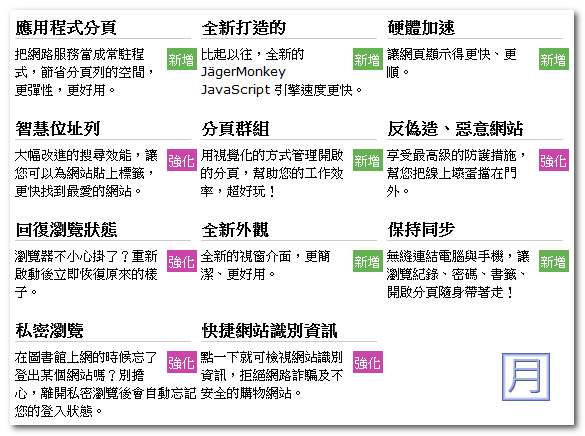Click the 新增 badge beside 應用程式分頁
Image resolution: width=585 pixels, height=436 pixels.
(x=182, y=59)
